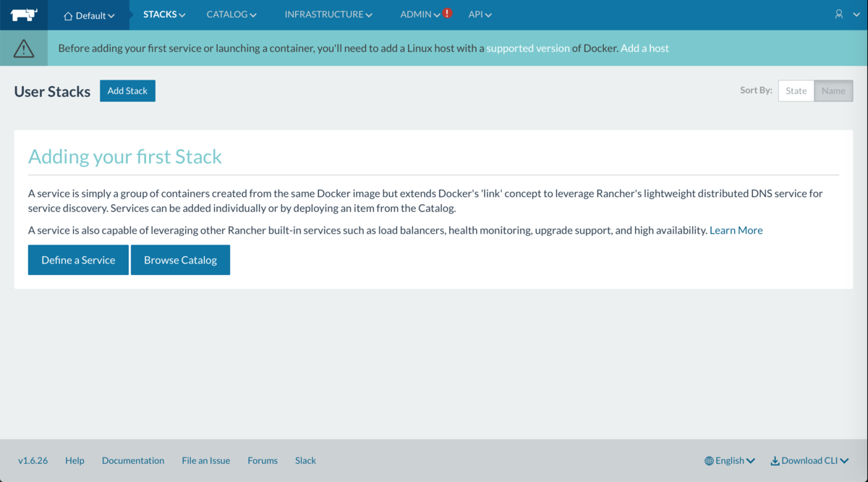Viewport: 868px width, 482px height.
Task: Click the User Stacks heading
Action: point(52,91)
